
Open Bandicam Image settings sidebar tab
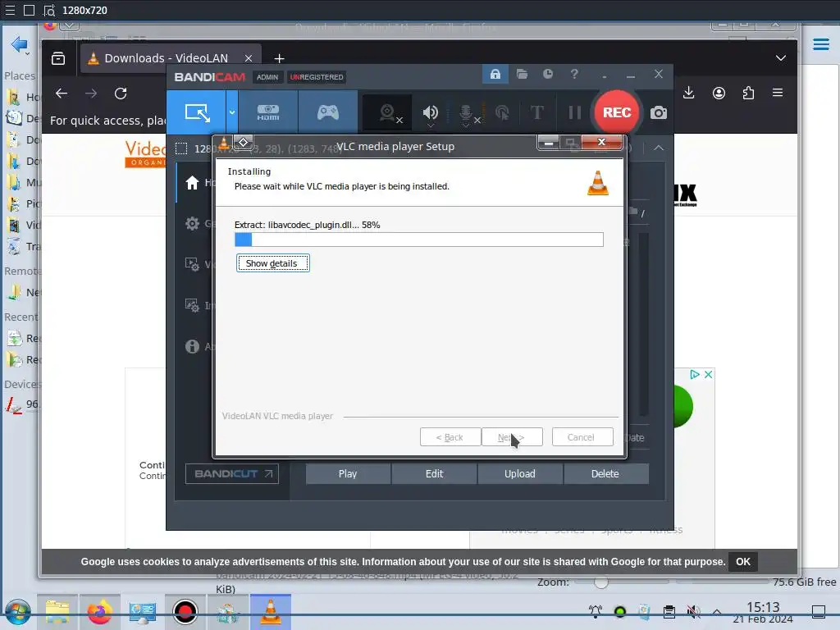point(192,305)
